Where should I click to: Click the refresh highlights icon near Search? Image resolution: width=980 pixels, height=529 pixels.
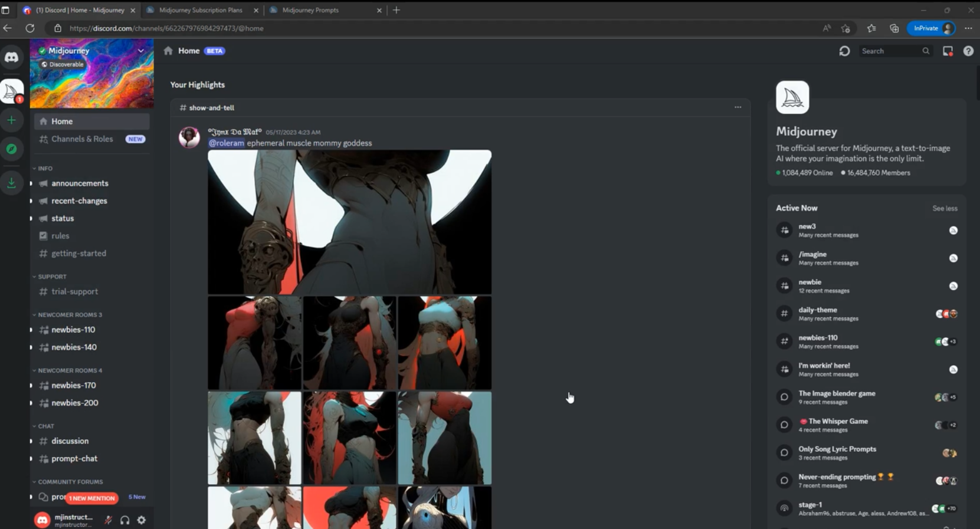[844, 51]
